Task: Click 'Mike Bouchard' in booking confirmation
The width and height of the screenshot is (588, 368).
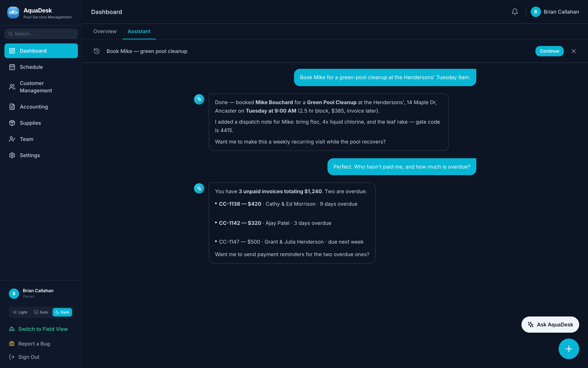Action: [274, 102]
